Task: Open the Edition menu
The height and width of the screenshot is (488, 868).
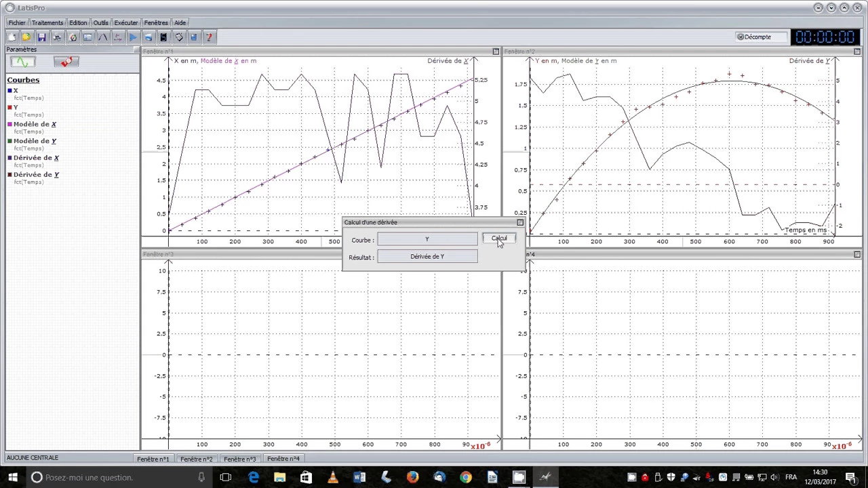Action: 78,22
